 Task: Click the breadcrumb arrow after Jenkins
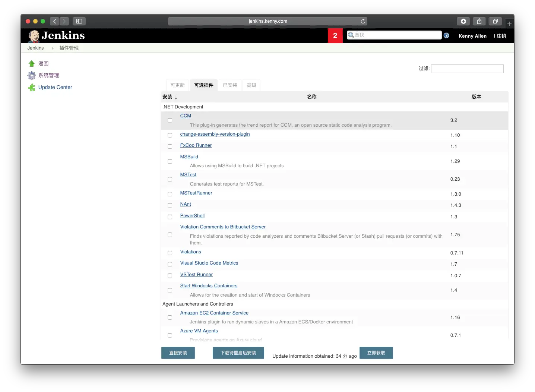(x=53, y=48)
